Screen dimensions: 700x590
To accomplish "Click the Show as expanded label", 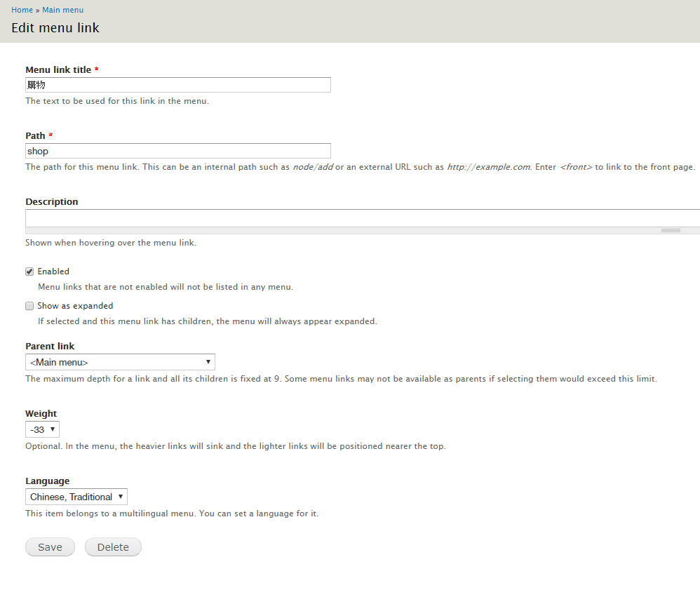I will [75, 306].
